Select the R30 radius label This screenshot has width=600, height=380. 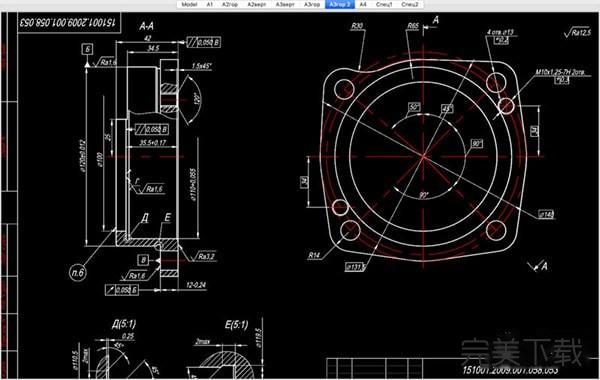coord(357,26)
